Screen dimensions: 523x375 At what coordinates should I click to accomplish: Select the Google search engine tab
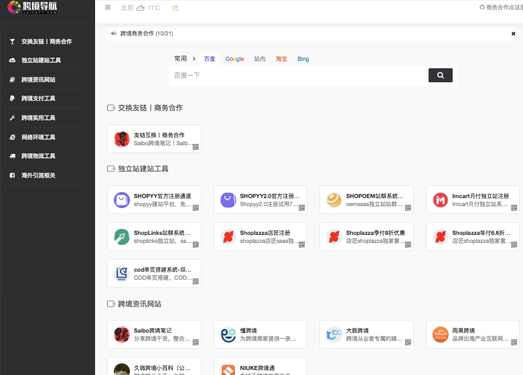(x=234, y=59)
